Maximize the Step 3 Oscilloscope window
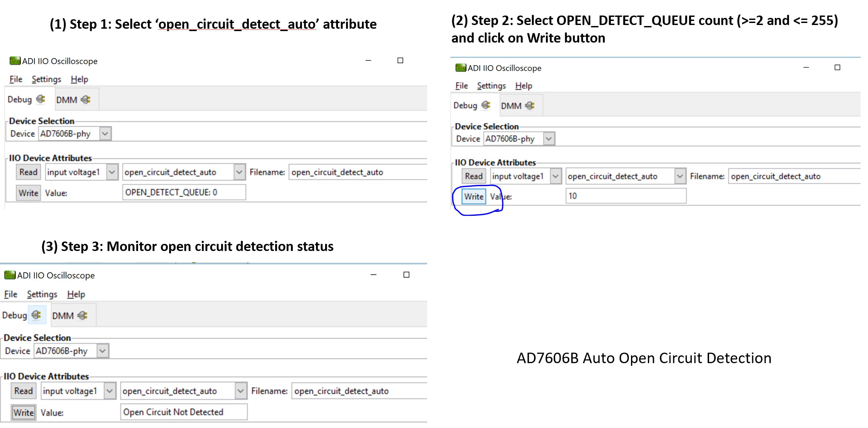This screenshot has width=868, height=428. tap(406, 275)
